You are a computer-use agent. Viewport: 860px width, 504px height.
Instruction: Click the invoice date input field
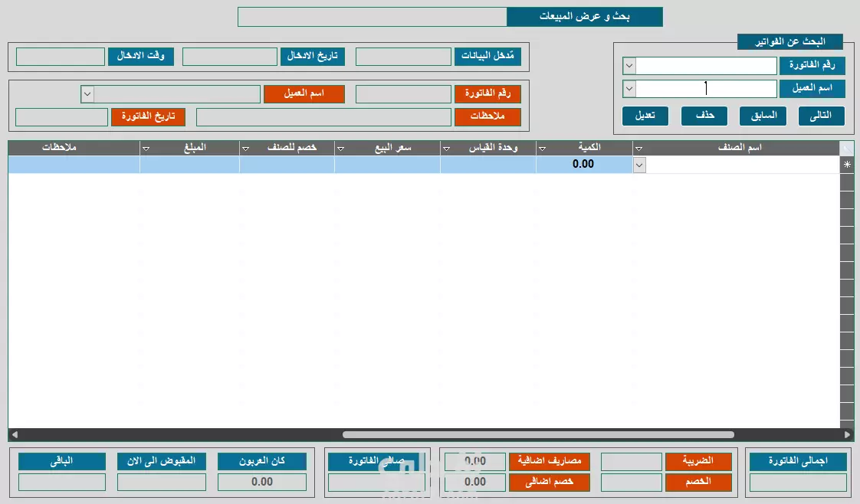coord(62,116)
